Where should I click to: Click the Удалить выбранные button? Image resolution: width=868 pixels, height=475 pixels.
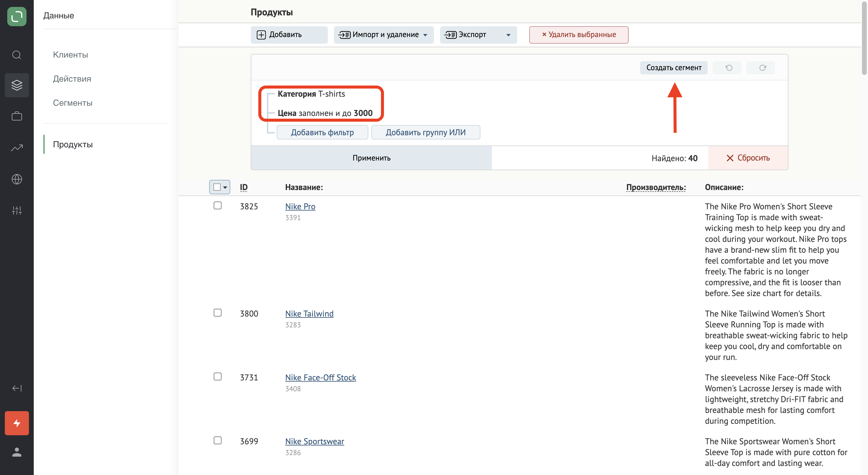coord(579,35)
